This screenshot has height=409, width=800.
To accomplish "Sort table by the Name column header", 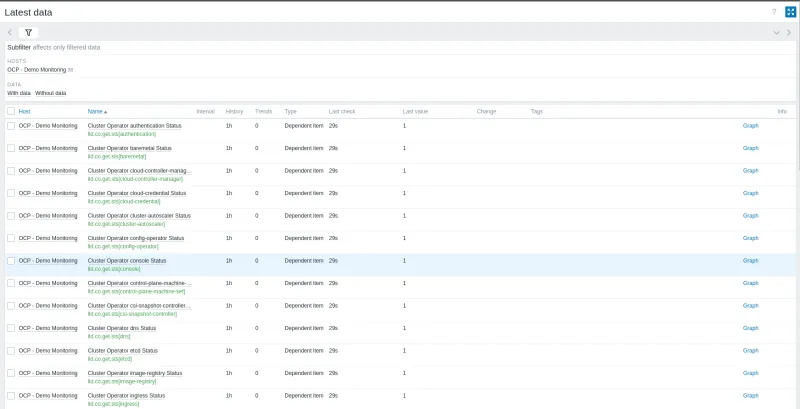I will pos(96,111).
